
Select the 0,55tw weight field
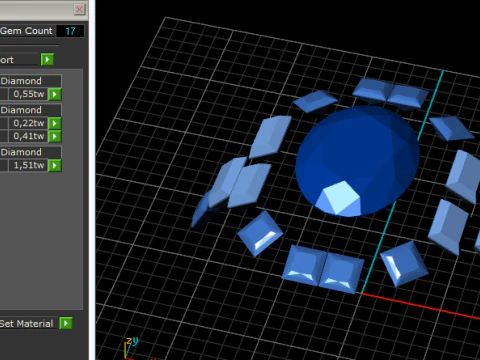tap(29, 94)
